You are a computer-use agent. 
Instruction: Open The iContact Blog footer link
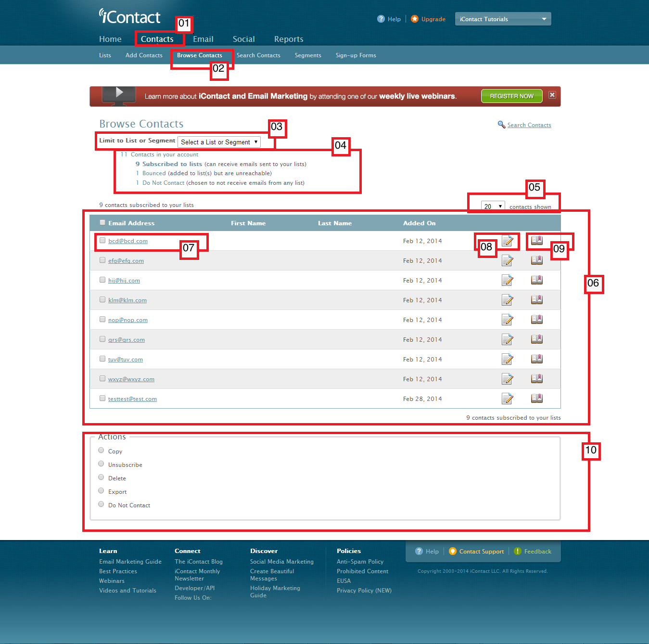pyautogui.click(x=199, y=562)
